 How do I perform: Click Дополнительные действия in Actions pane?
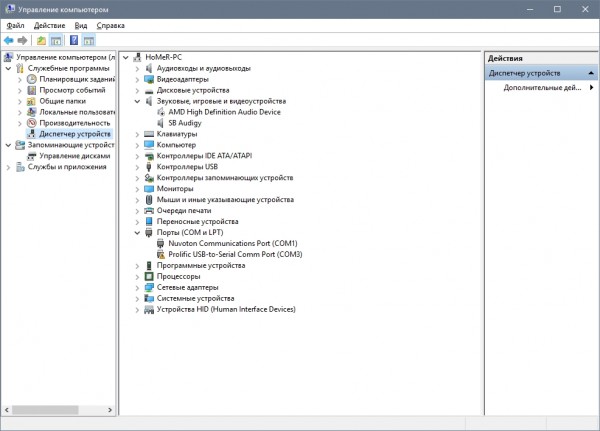point(542,88)
